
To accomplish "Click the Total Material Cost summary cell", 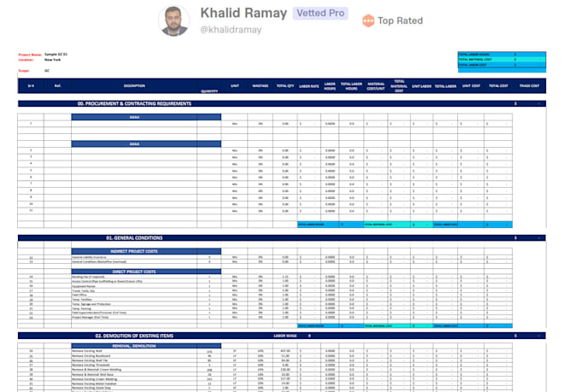I will (502, 60).
